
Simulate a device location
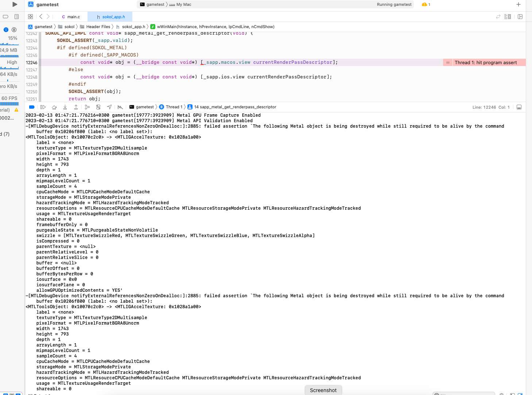pos(109,107)
